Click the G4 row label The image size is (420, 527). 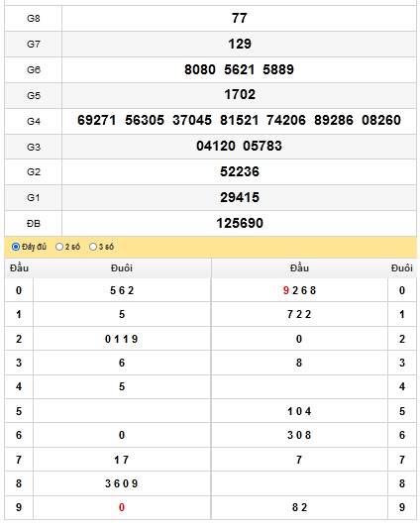pyautogui.click(x=34, y=121)
